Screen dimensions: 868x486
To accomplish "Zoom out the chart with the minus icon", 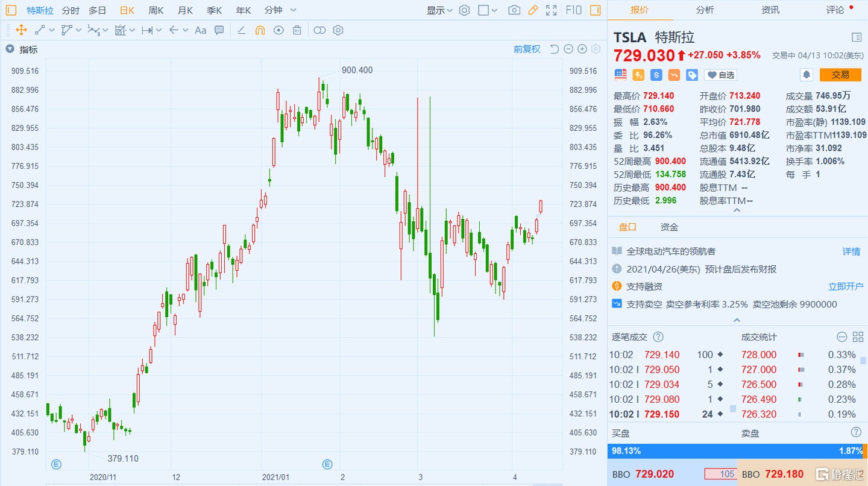I will [x=568, y=49].
